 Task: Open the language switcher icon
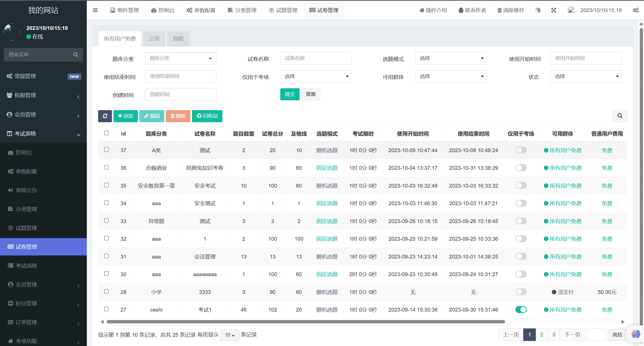pos(538,10)
